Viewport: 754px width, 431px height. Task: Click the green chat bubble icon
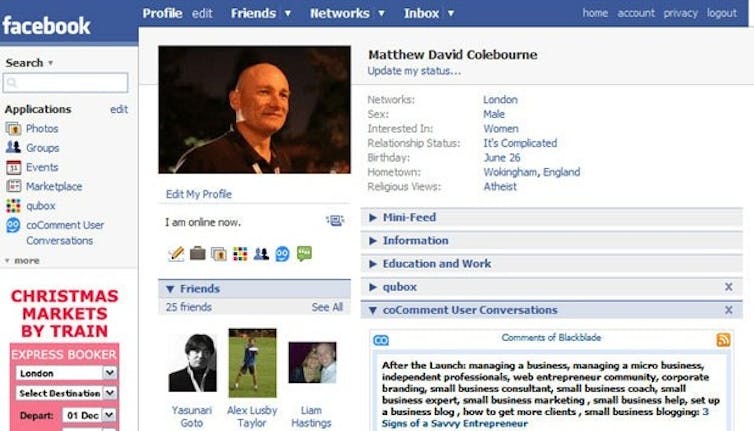pos(304,253)
